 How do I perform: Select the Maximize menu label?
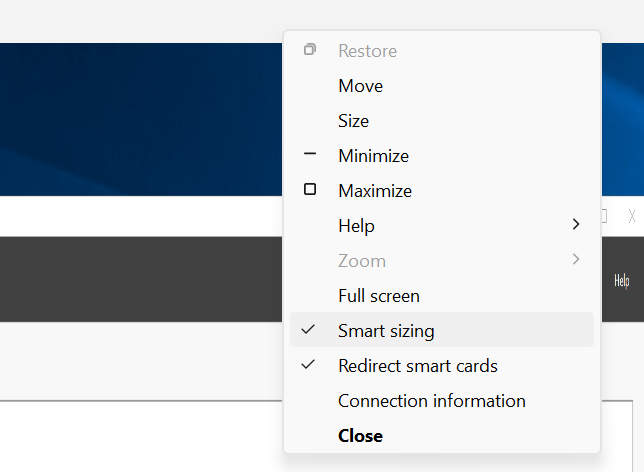tap(375, 191)
